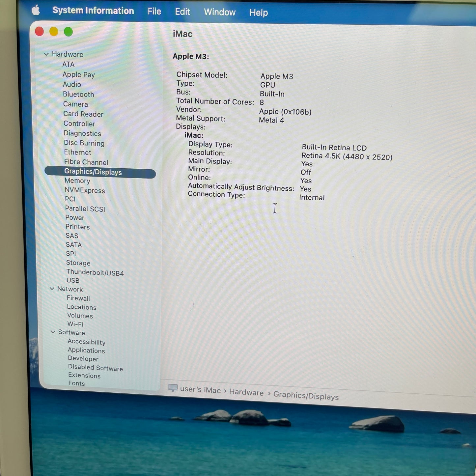Select Power in the sidebar
Screen dimensions: 476x476
click(75, 217)
